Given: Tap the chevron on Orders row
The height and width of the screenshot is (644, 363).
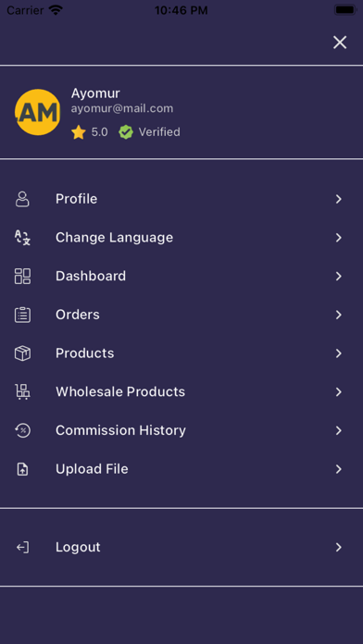Looking at the screenshot, I should click(339, 315).
